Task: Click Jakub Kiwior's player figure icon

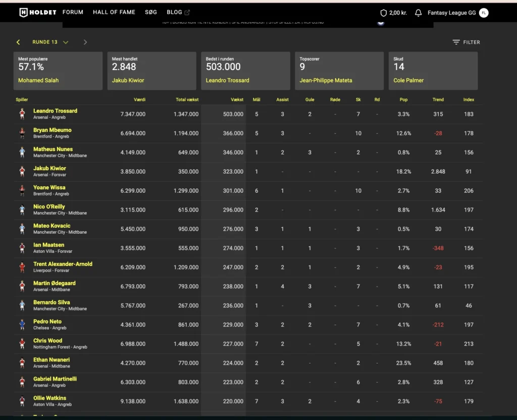Action: click(22, 171)
